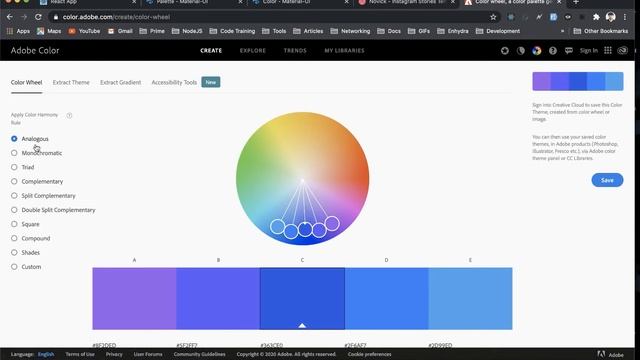640x360 pixels.
Task: Open the Accessibility Tools tab
Action: 174,82
